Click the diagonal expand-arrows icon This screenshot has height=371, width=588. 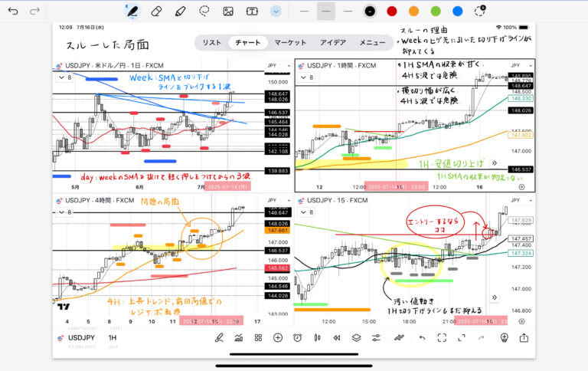click(x=462, y=337)
